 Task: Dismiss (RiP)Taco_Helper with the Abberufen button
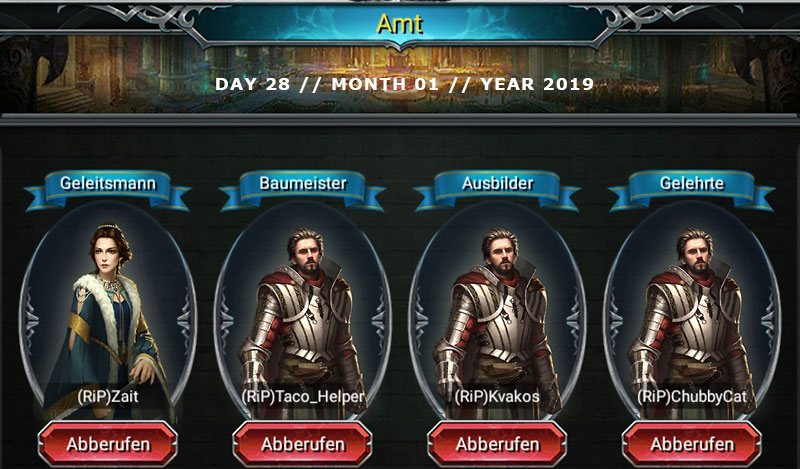303,444
